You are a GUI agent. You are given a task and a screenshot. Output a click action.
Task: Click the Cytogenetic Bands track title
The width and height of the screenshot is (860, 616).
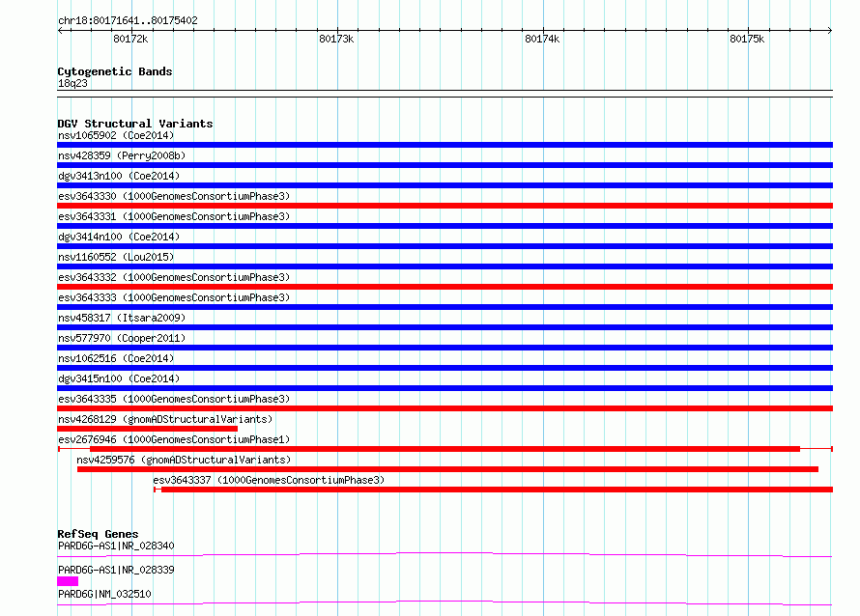pos(115,71)
